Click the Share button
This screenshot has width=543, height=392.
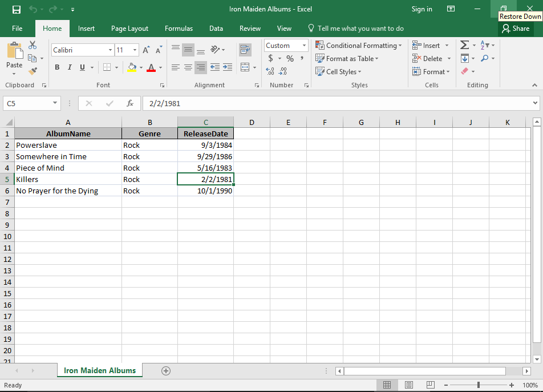pyautogui.click(x=516, y=29)
